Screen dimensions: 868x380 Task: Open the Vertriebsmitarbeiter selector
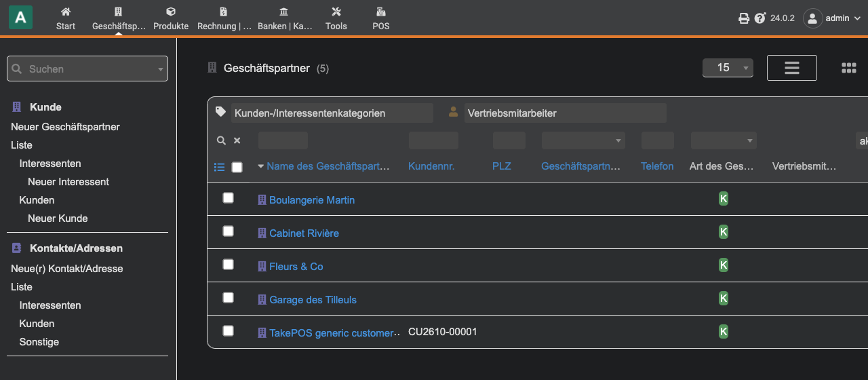pos(565,113)
